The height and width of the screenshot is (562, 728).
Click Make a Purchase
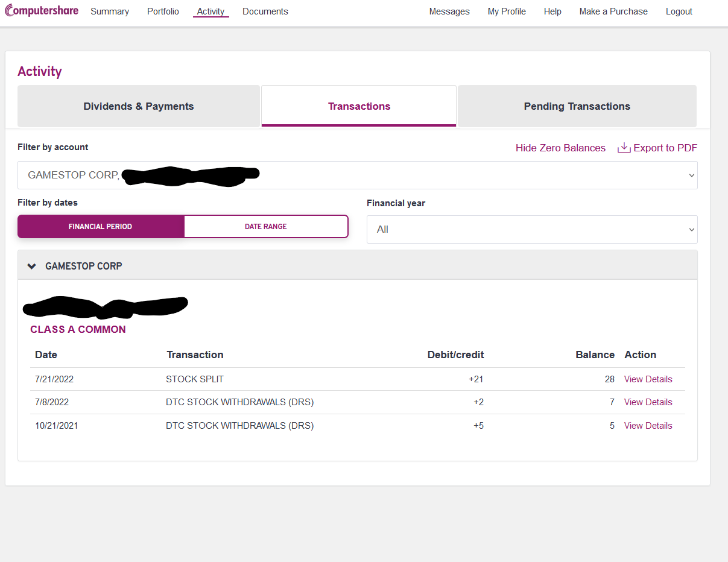[x=613, y=11]
